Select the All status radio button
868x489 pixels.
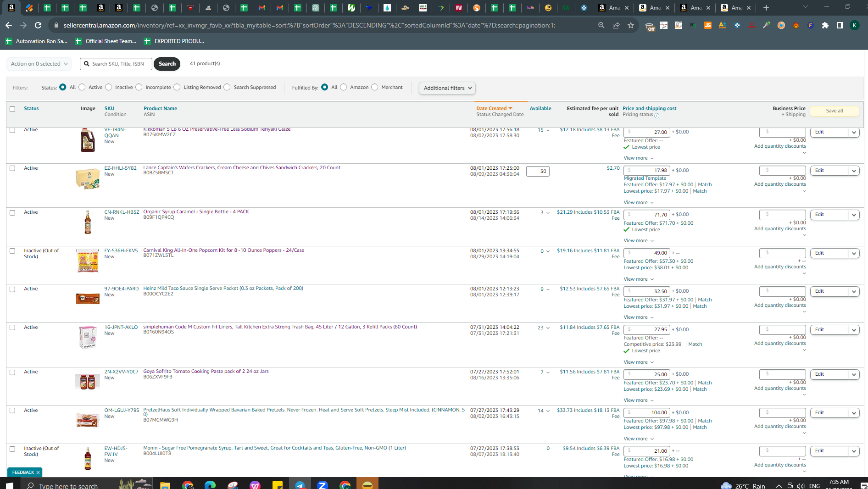coord(63,87)
